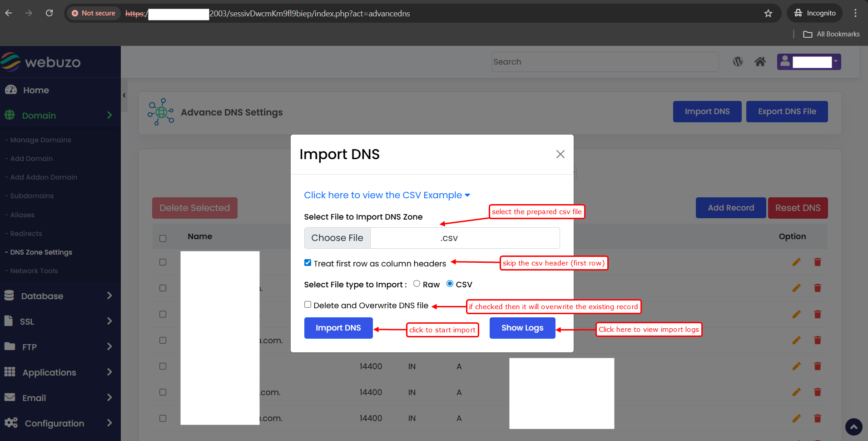Close the Import DNS dialog

click(560, 154)
